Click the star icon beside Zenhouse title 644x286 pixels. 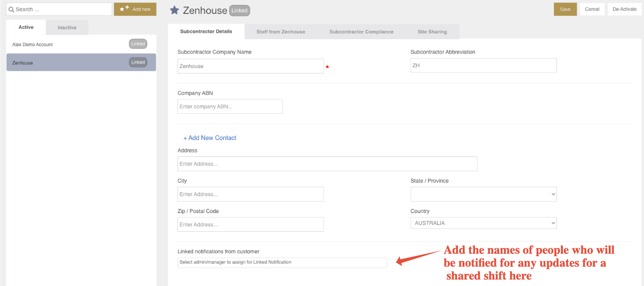[x=175, y=10]
